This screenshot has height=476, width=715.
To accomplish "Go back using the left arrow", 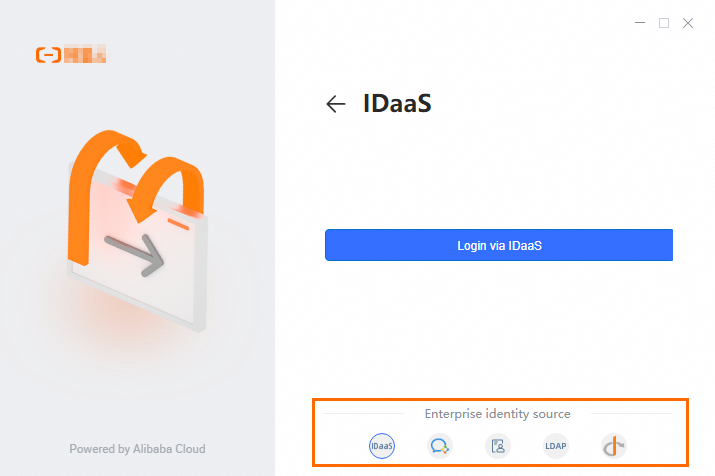I will pyautogui.click(x=336, y=104).
